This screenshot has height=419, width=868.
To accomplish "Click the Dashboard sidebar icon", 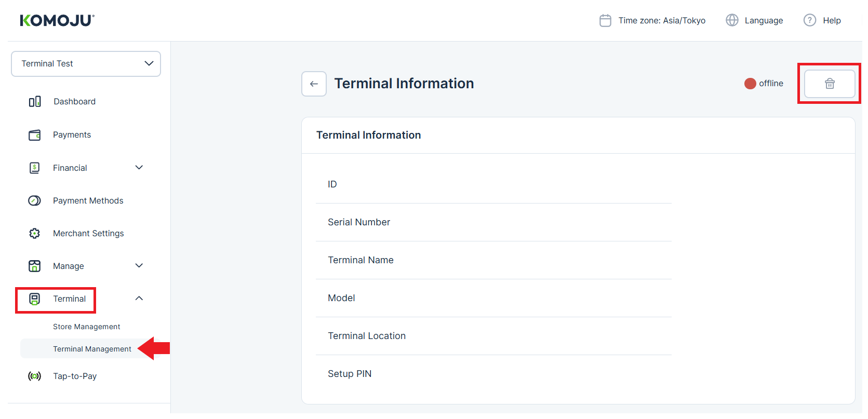I will point(35,102).
